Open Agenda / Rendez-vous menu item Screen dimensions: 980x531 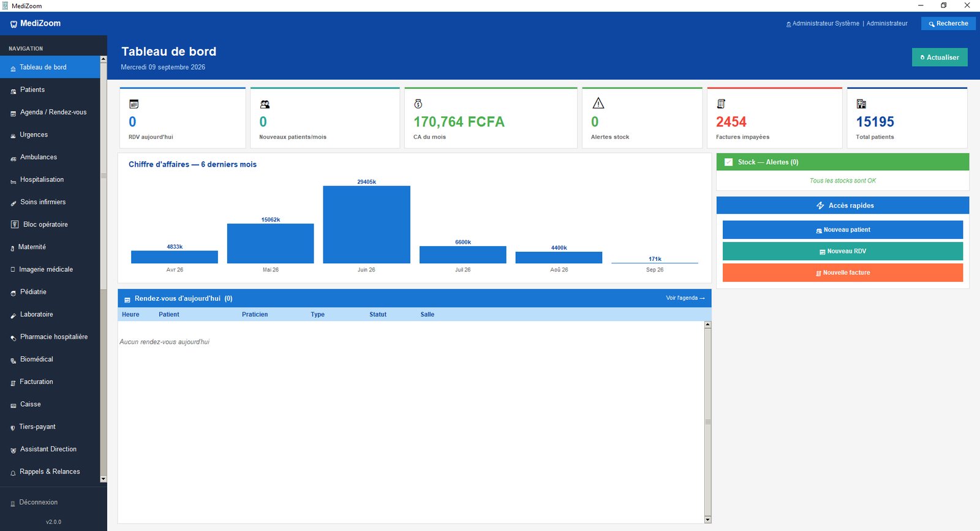pyautogui.click(x=50, y=113)
